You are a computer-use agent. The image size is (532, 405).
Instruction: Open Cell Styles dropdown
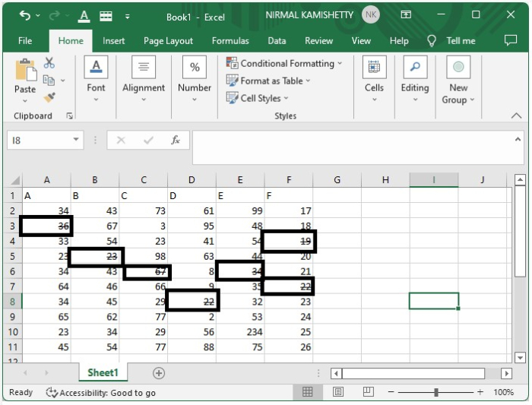coord(258,98)
